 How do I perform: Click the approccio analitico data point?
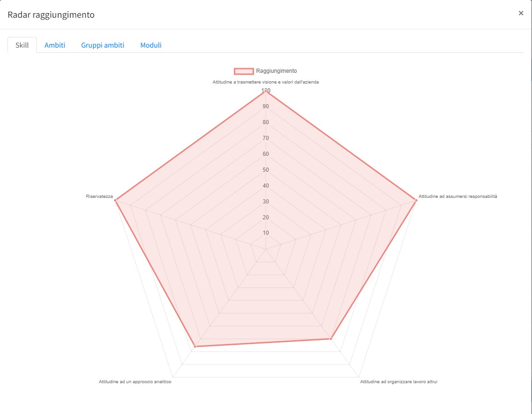tap(195, 347)
